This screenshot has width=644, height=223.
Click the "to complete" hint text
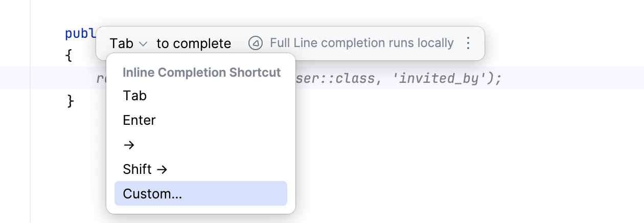(194, 43)
